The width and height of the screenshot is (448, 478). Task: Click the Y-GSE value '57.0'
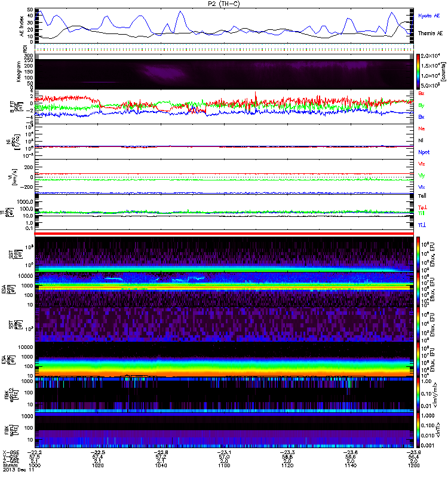click(224, 457)
